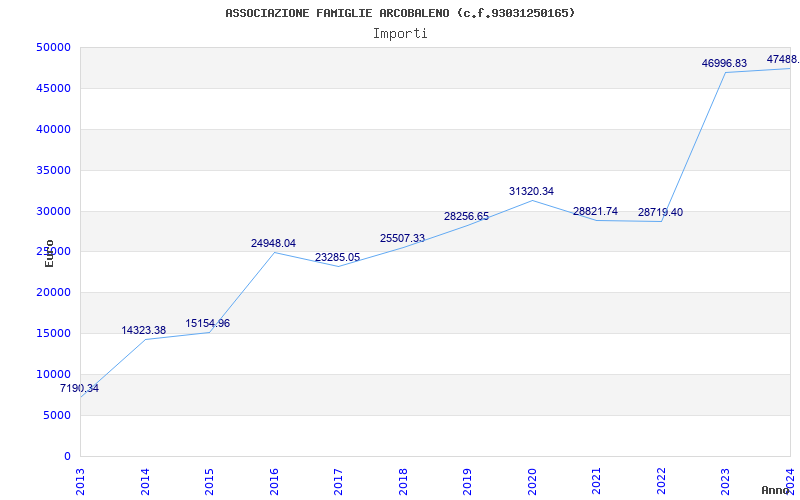Click the Importi subtitle
Viewport: 800px width, 500px height.
[x=400, y=34]
